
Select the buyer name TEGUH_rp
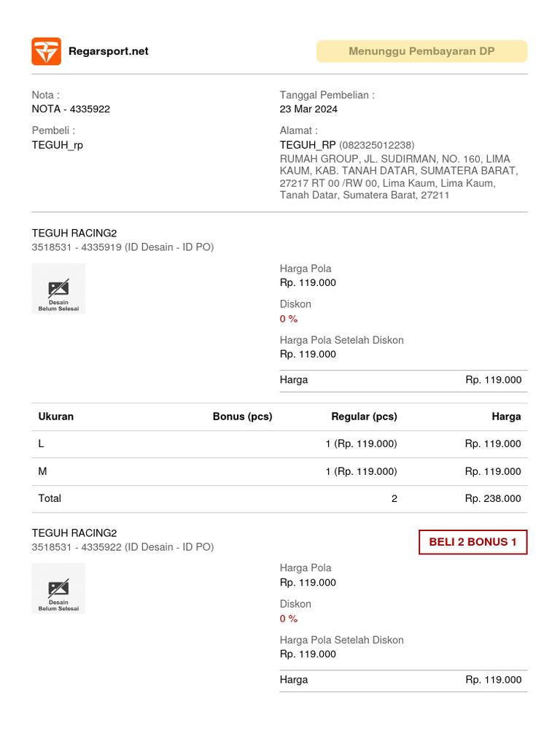tap(57, 145)
